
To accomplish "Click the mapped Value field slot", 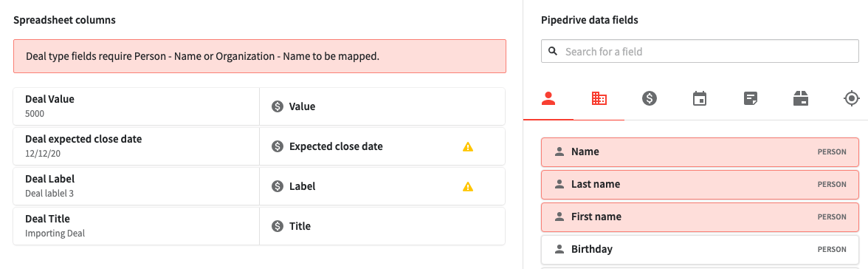I will click(382, 106).
